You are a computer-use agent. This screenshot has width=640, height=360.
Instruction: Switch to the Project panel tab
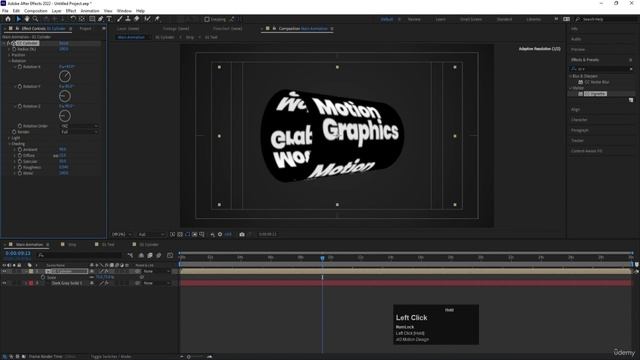pos(85,29)
